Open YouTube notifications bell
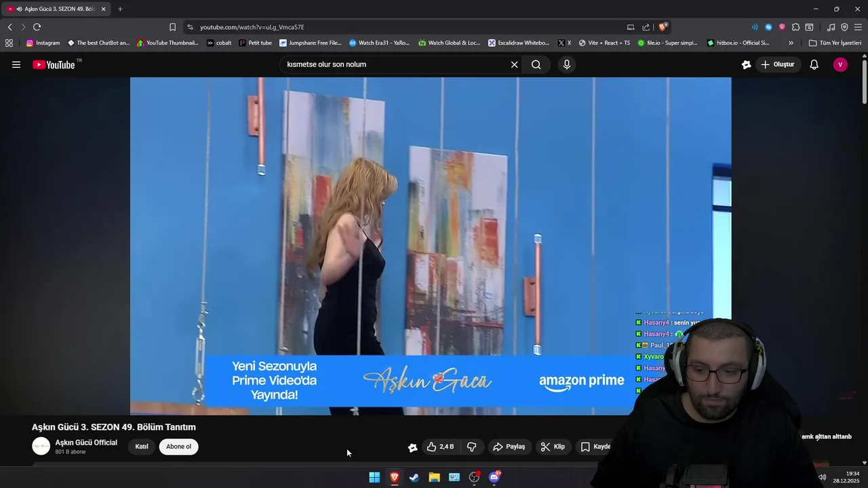 pos(814,64)
